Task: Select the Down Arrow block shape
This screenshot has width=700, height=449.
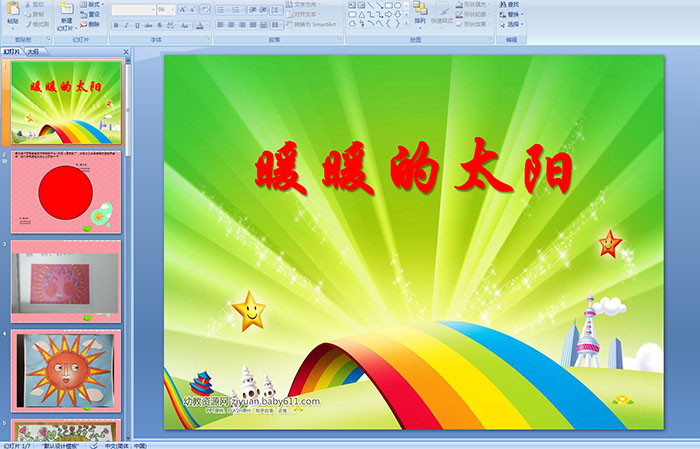Action: click(x=397, y=14)
